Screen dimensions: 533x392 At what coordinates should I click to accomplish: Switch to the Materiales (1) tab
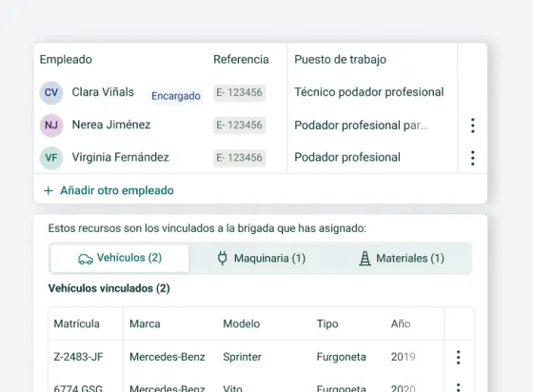[402, 258]
